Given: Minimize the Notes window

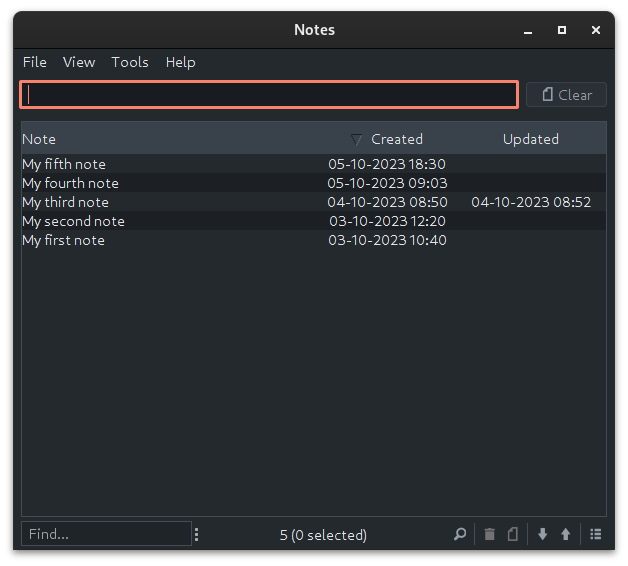Looking at the screenshot, I should coord(528,30).
